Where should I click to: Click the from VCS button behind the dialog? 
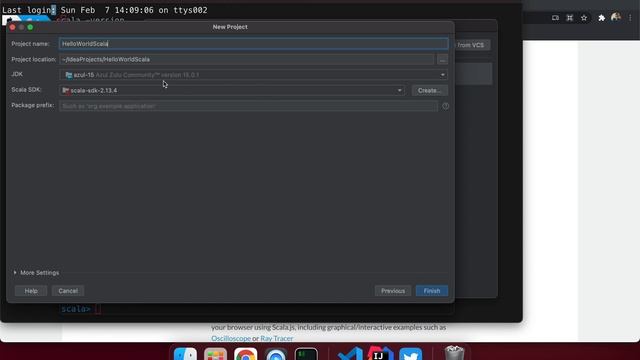point(472,45)
